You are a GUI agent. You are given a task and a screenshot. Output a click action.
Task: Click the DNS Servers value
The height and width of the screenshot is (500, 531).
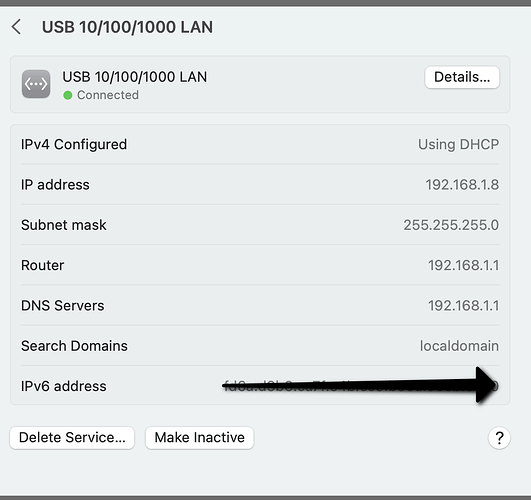[x=463, y=306]
